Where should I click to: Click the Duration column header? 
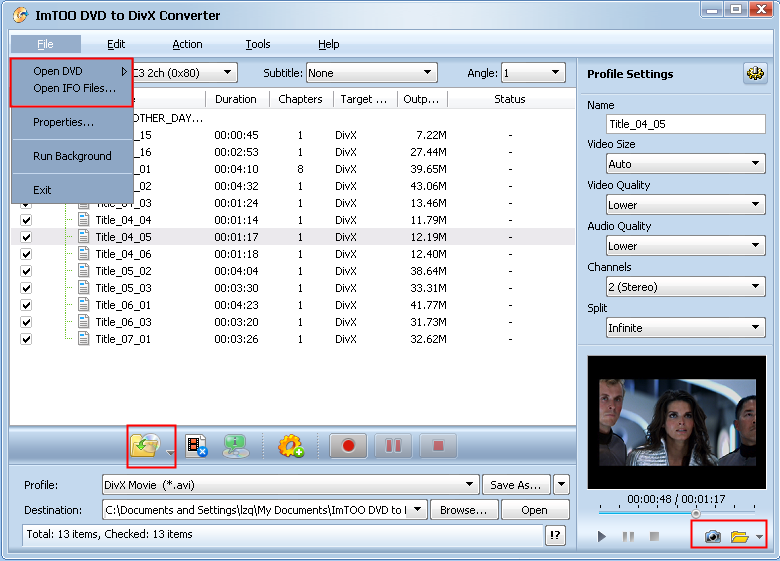pyautogui.click(x=237, y=99)
